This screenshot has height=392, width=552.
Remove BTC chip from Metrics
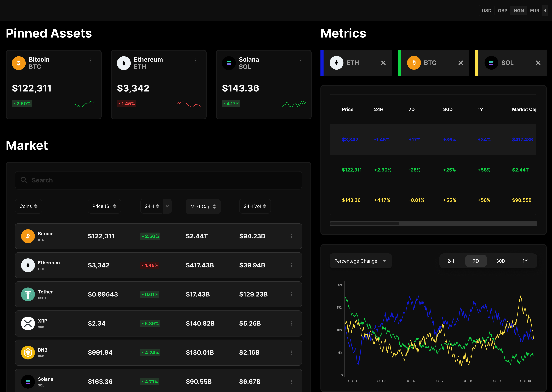pyautogui.click(x=461, y=63)
